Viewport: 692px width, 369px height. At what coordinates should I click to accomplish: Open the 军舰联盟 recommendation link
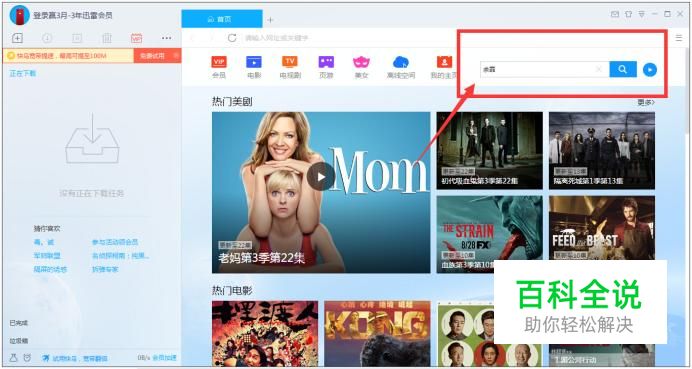tap(47, 256)
